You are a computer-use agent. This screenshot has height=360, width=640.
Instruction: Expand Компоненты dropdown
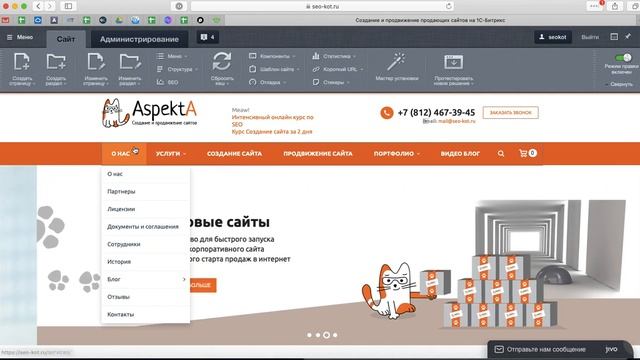point(272,56)
